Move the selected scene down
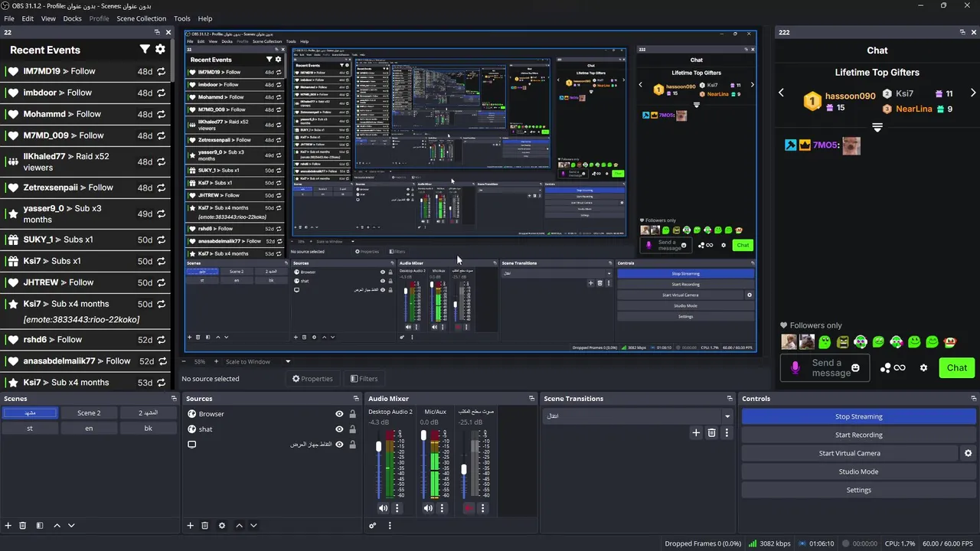 pyautogui.click(x=71, y=526)
